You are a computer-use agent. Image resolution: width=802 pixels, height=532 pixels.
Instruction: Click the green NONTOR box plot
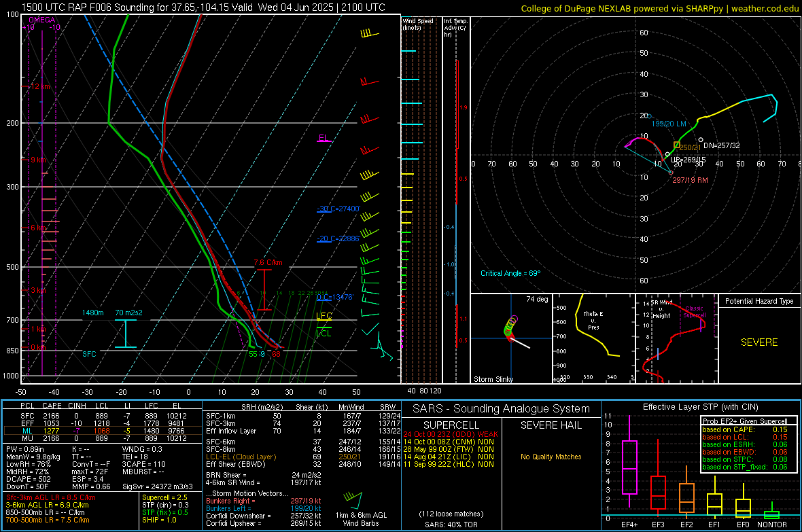[x=771, y=512]
